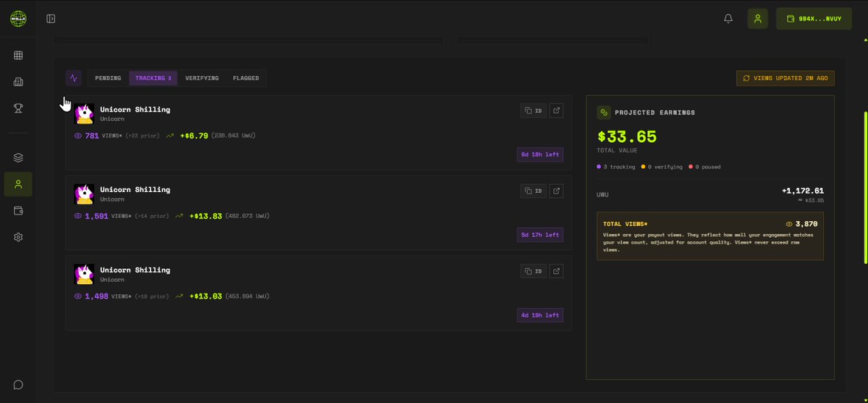Click the 0 verifying indicator
This screenshot has width=868, height=403.
[x=662, y=167]
